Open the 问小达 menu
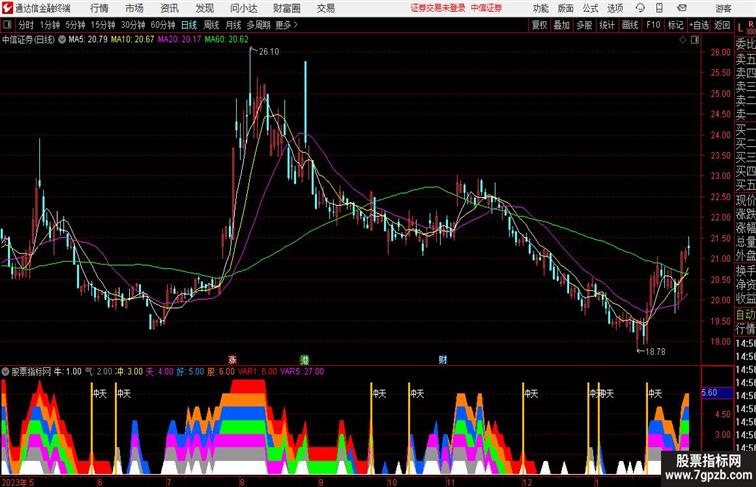756x487 pixels. click(243, 8)
